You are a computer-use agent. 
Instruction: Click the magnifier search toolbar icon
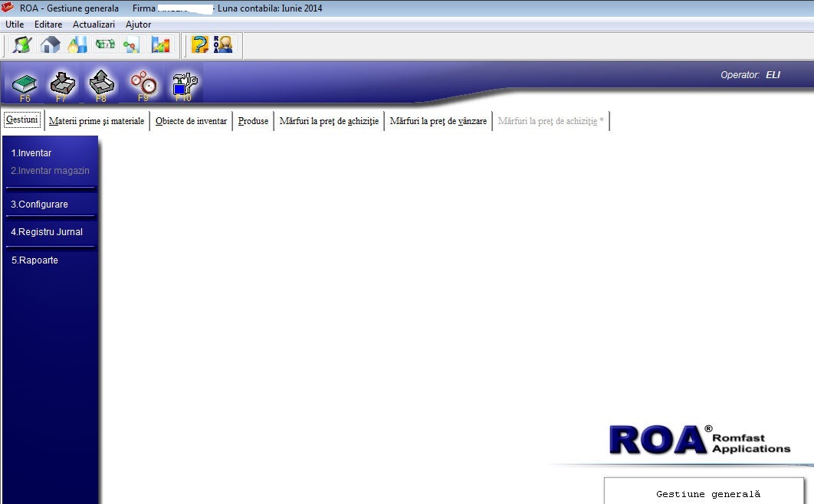(22, 45)
